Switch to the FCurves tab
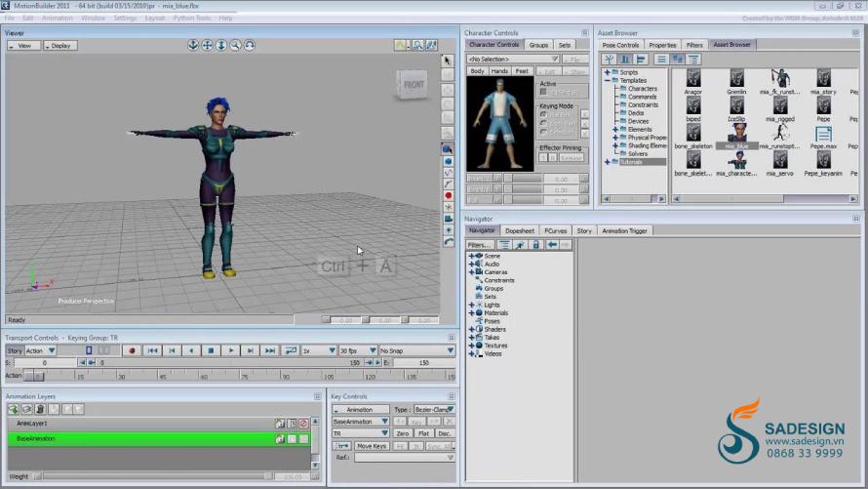 (555, 231)
